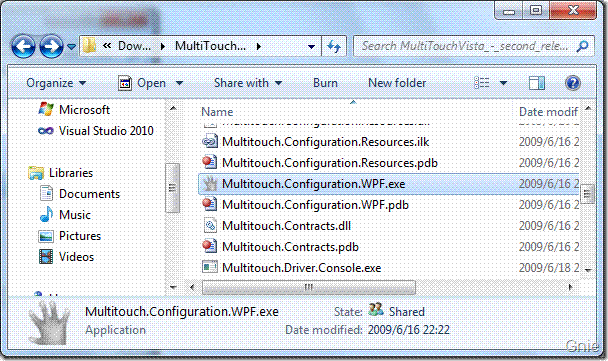
Task: Click the gear icon of Multitouch.Contracts.dll
Action: [x=210, y=225]
